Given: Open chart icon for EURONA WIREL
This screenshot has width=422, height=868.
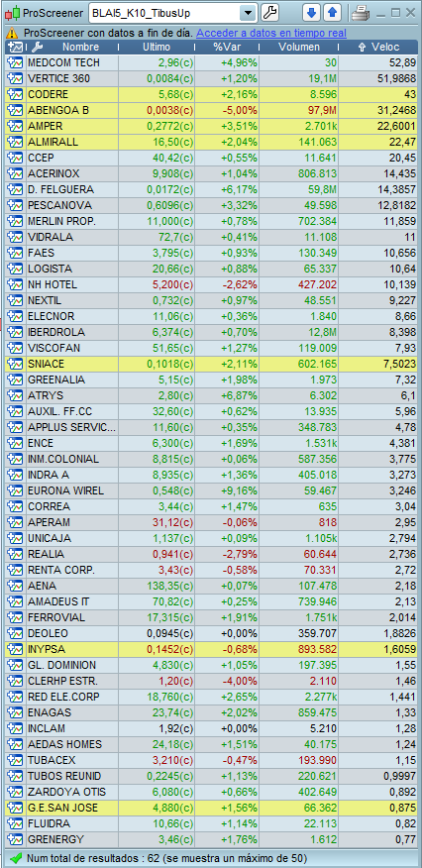Looking at the screenshot, I should pos(14,491).
